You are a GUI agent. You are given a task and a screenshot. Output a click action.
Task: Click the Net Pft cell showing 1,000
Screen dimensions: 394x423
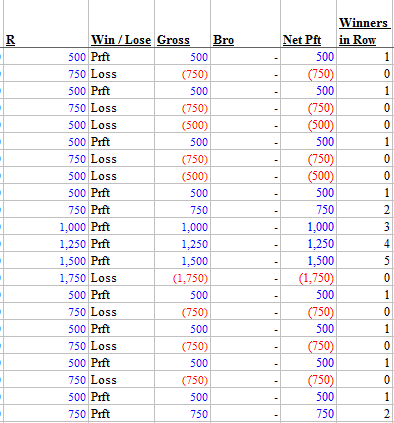(x=308, y=227)
